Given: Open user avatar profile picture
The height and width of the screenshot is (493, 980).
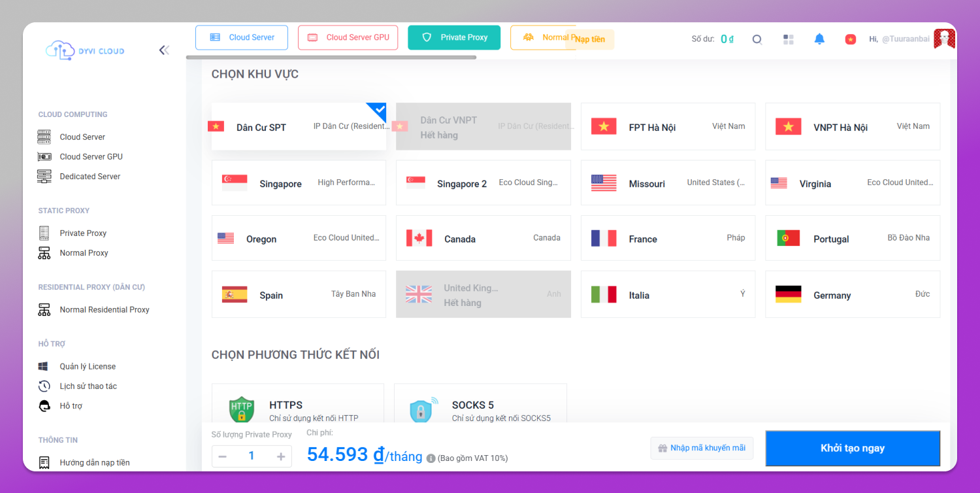Looking at the screenshot, I should (x=944, y=39).
